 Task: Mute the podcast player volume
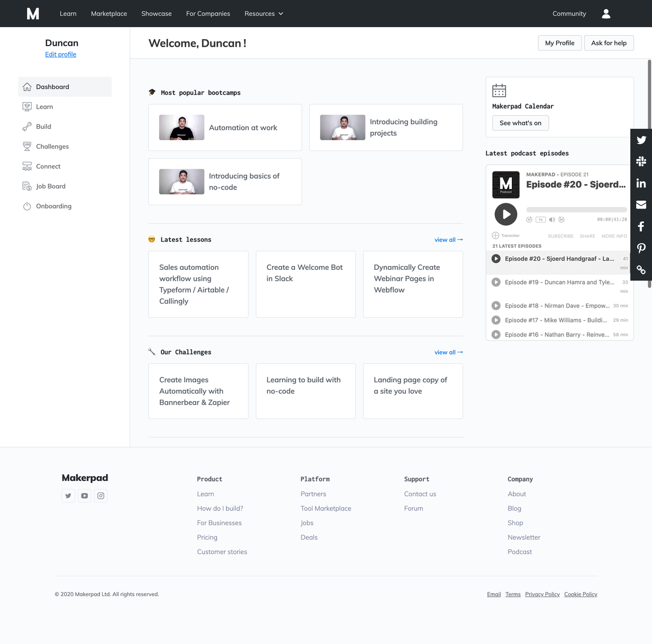coord(551,219)
